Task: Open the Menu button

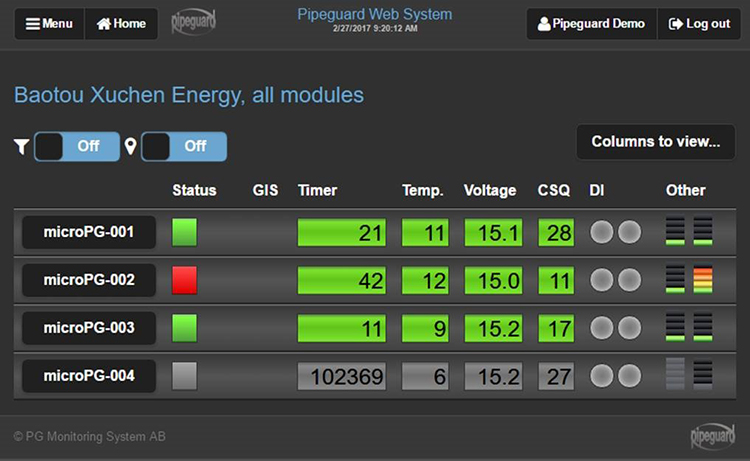Action: (x=49, y=24)
